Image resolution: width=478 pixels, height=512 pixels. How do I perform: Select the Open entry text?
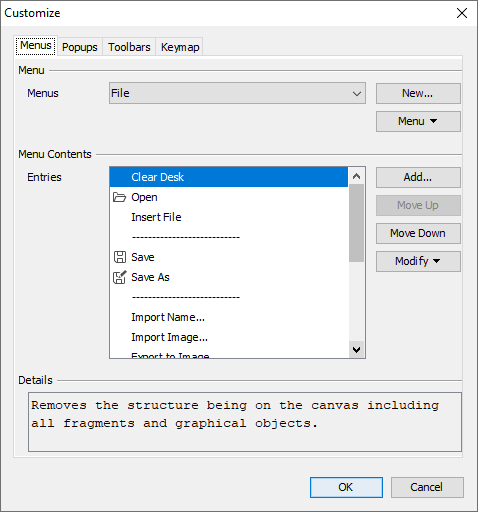[x=144, y=197]
